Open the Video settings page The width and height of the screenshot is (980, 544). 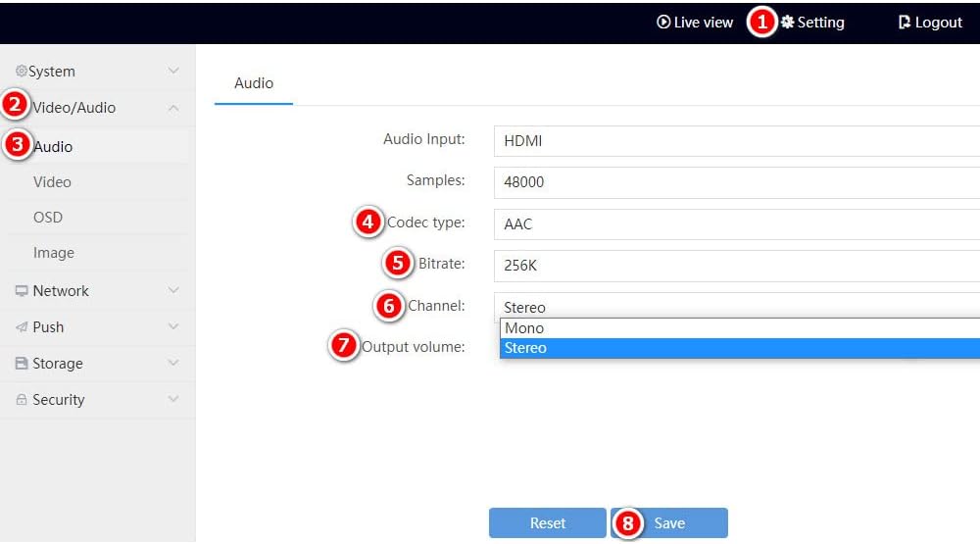pyautogui.click(x=52, y=182)
